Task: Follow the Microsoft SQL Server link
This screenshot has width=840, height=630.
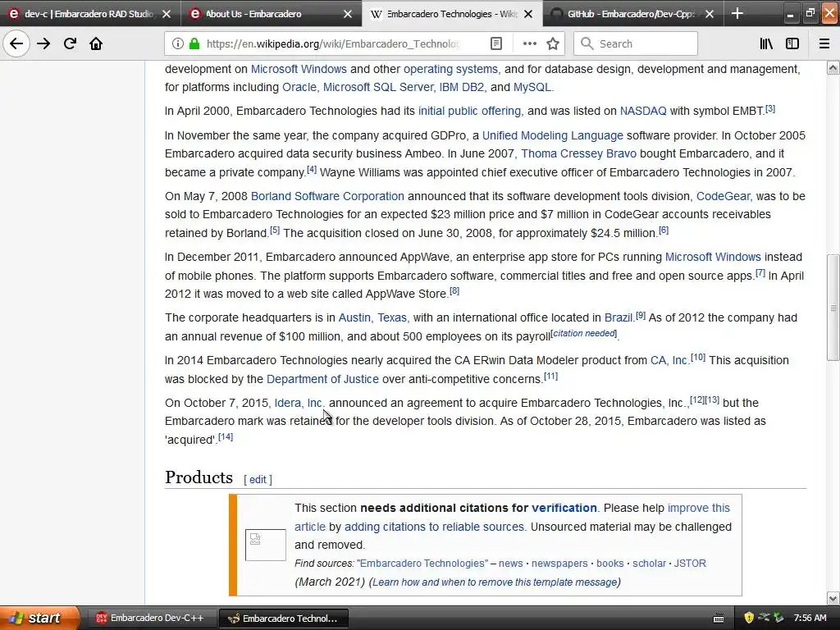Action: (377, 87)
